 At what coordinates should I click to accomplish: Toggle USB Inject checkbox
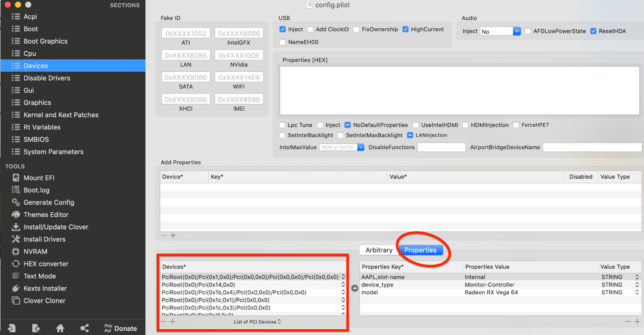[x=283, y=30]
